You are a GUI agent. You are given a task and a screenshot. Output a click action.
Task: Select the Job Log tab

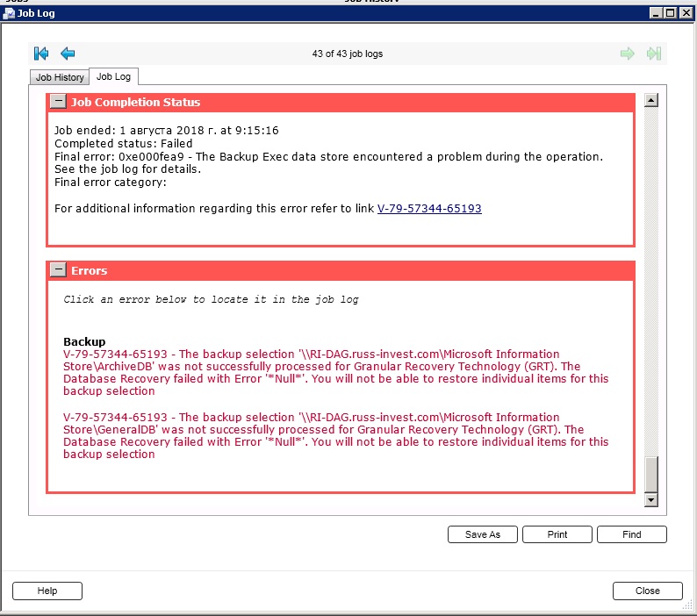click(114, 76)
